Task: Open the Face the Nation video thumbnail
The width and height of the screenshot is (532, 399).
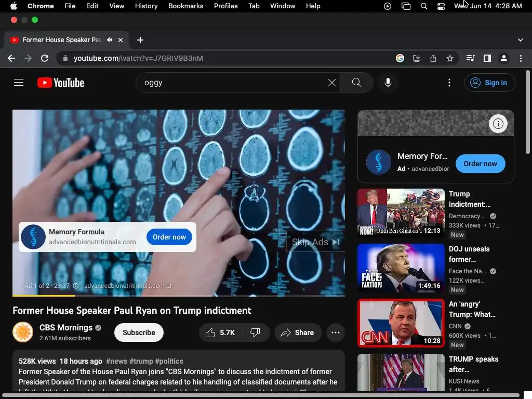Action: point(401,268)
